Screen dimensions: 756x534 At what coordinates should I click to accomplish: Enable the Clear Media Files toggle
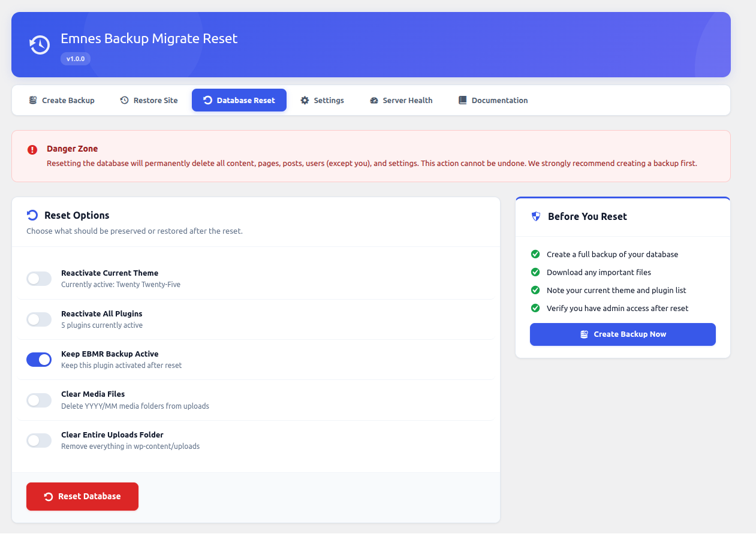(38, 400)
